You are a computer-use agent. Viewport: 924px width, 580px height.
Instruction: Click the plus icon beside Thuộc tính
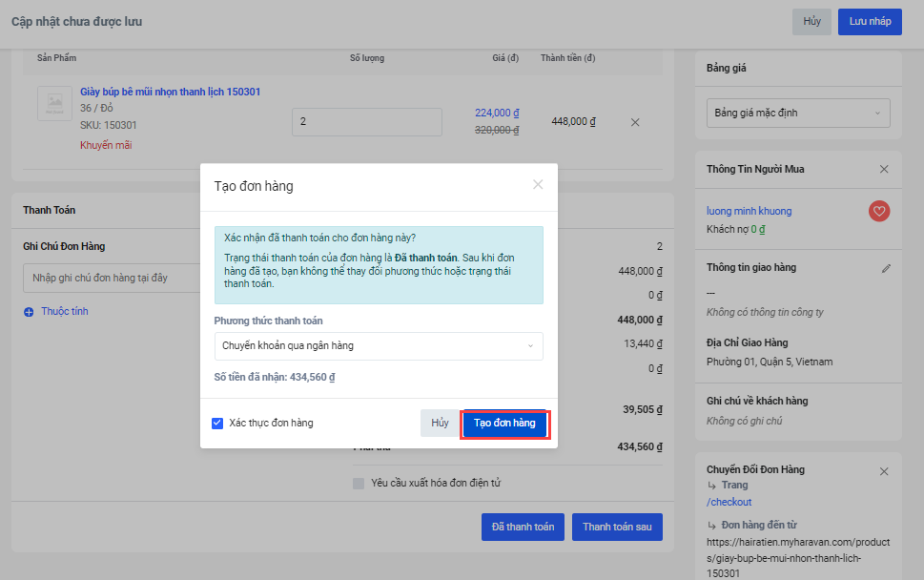point(29,312)
